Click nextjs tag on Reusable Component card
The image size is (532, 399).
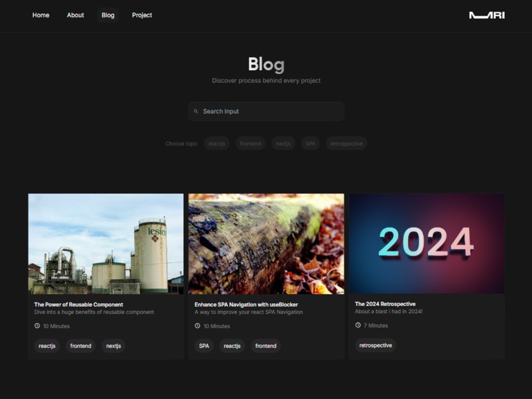113,346
